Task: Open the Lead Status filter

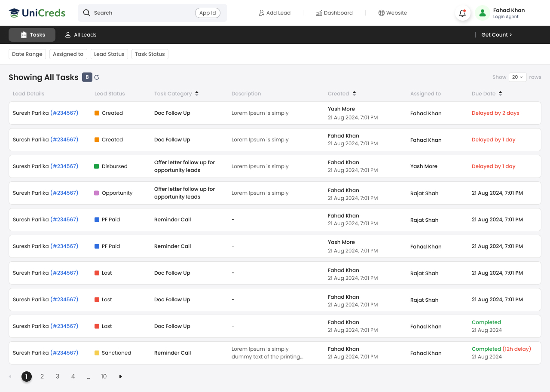Action: pyautogui.click(x=109, y=54)
